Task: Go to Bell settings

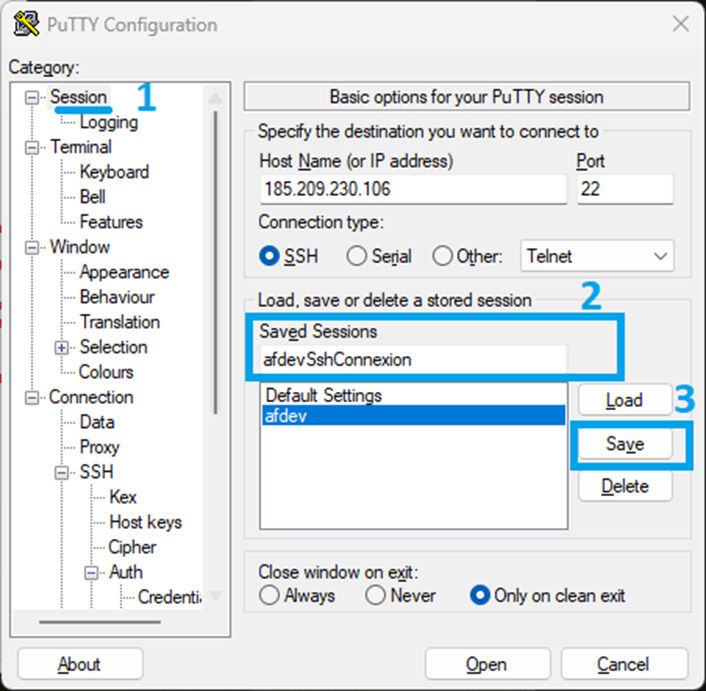Action: coord(92,197)
